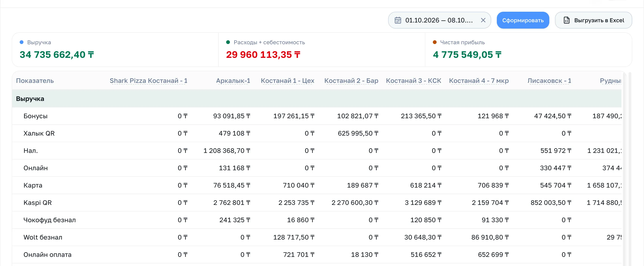Click the Лисаковск - 1 column header
This screenshot has height=266, width=644.
549,81
